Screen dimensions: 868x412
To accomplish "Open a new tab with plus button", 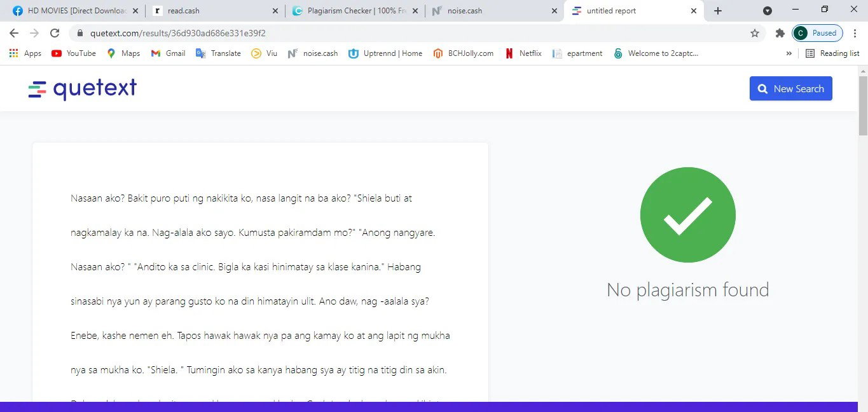I will pyautogui.click(x=718, y=11).
